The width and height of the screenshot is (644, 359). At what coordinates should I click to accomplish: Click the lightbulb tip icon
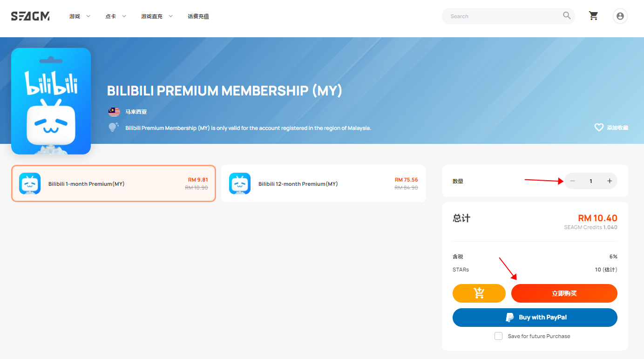[x=114, y=127]
